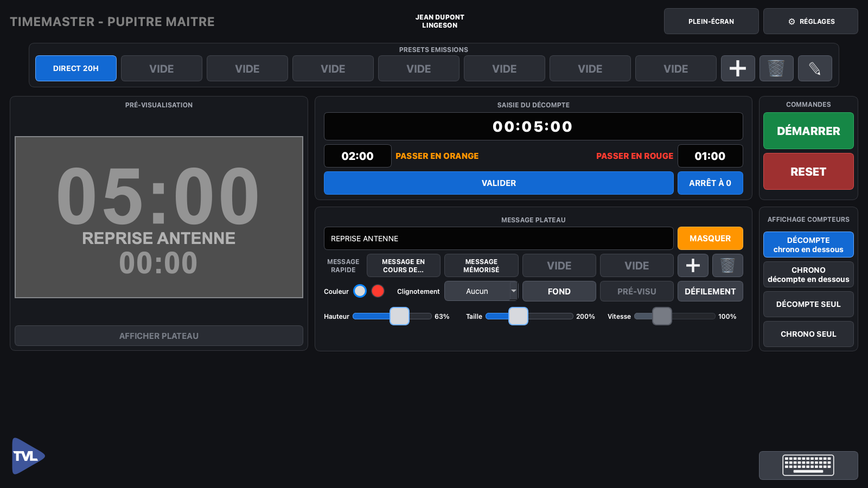
Task: Select the red message color
Action: (x=378, y=291)
